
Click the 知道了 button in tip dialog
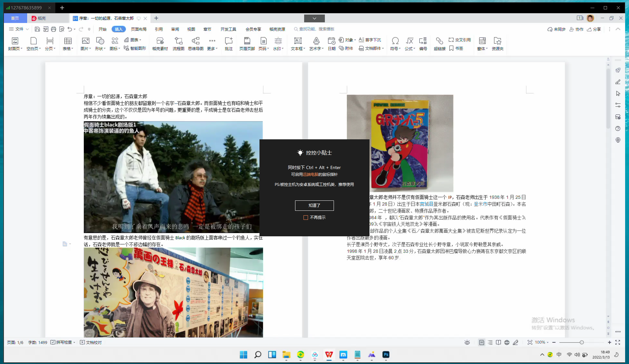[x=314, y=205]
